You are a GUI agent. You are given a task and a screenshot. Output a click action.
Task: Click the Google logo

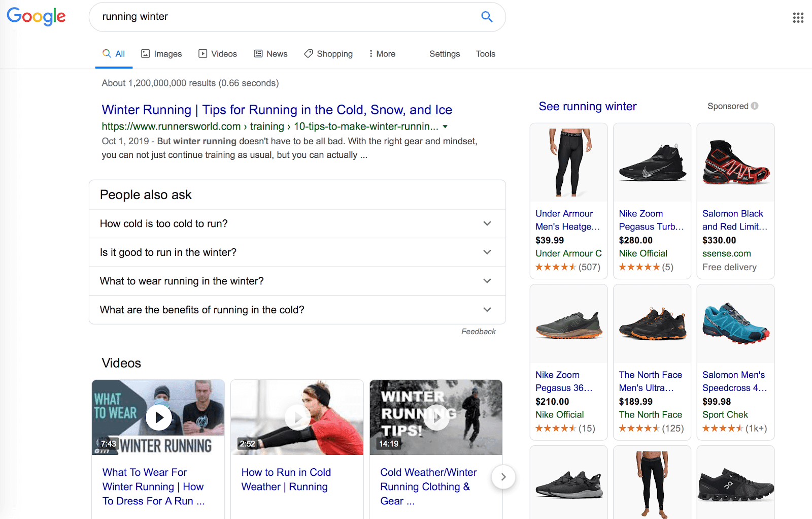pyautogui.click(x=36, y=16)
